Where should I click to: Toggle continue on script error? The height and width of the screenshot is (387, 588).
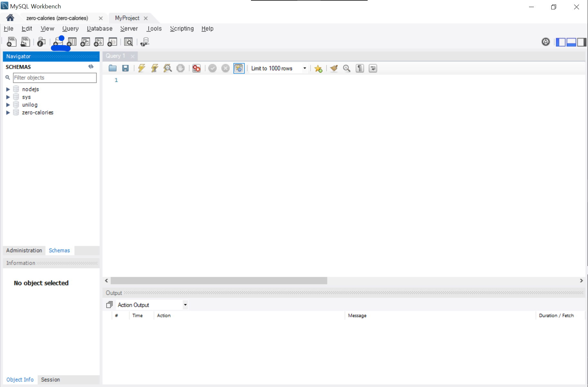click(196, 68)
